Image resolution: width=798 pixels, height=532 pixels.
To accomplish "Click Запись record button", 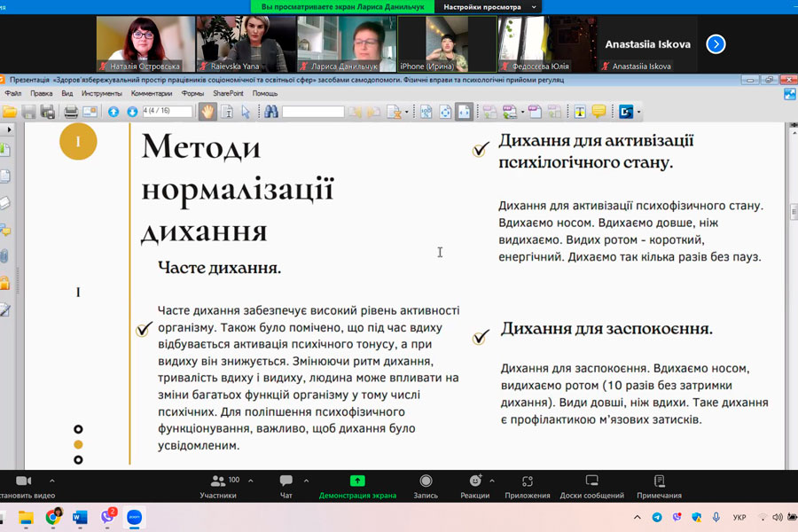I will (426, 486).
